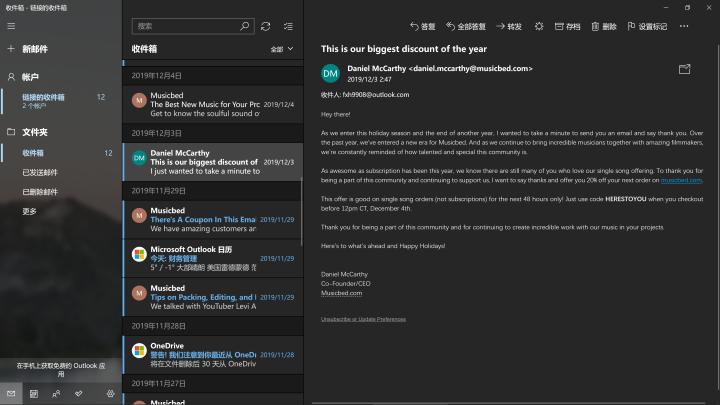Screen dimensions: 720x405
Task: Click the reading pane horizontal scrollbar
Action: [508, 403]
